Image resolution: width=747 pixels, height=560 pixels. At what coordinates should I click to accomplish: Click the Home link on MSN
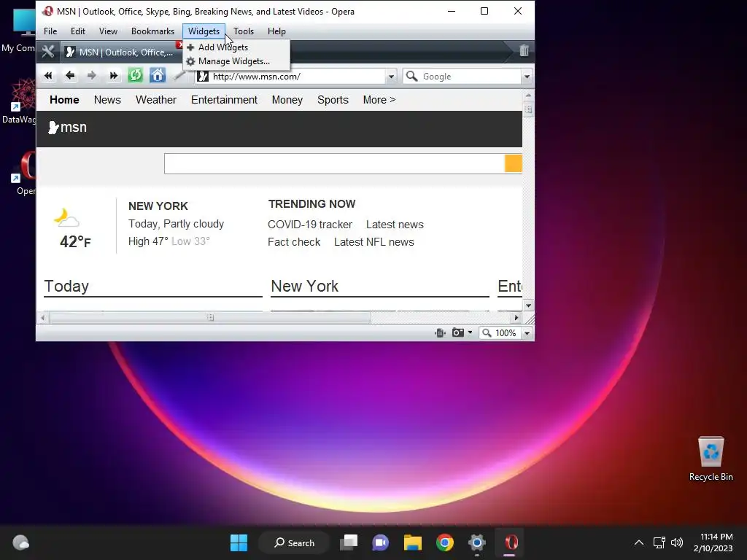click(x=64, y=99)
